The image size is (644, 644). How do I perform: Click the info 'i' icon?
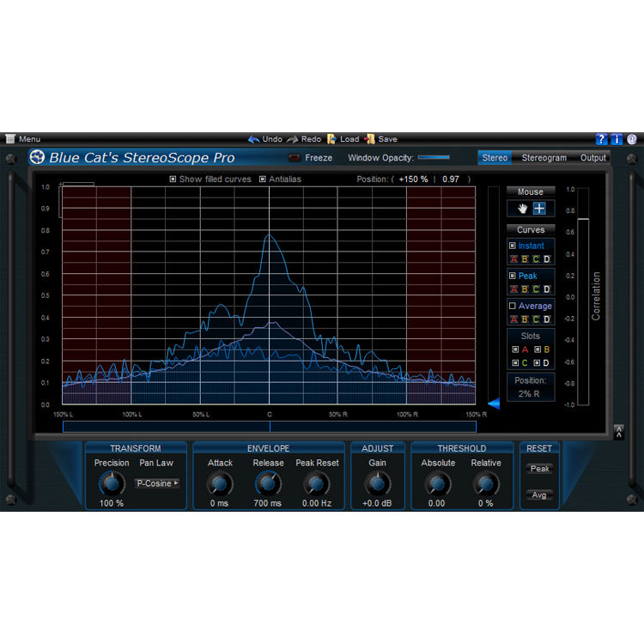(x=617, y=139)
